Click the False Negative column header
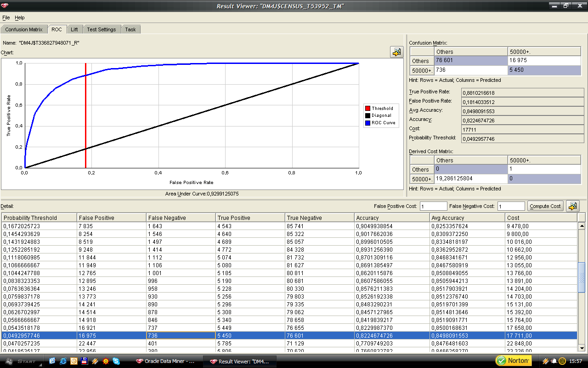The width and height of the screenshot is (588, 368). coord(181,218)
